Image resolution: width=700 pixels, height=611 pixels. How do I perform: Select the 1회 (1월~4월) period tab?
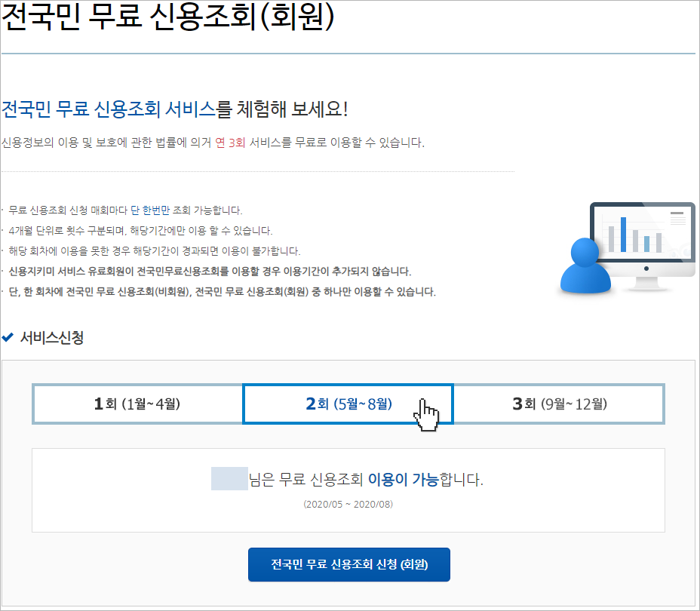[137, 404]
